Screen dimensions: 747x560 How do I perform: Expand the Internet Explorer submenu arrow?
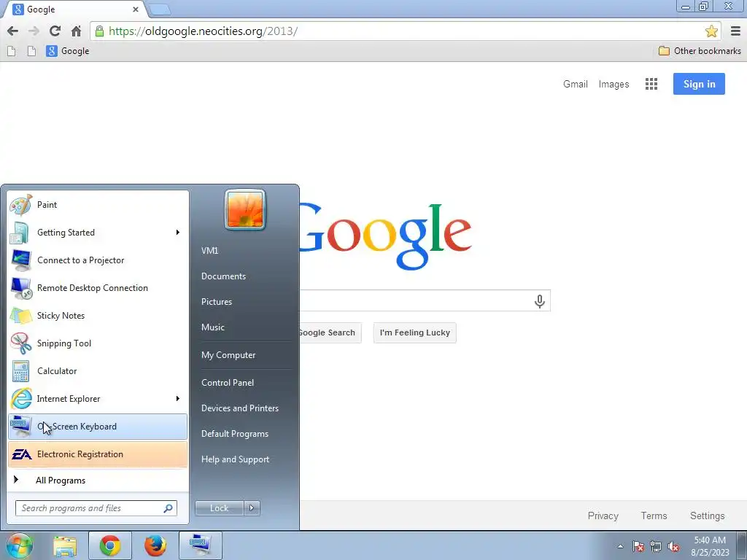(x=178, y=399)
